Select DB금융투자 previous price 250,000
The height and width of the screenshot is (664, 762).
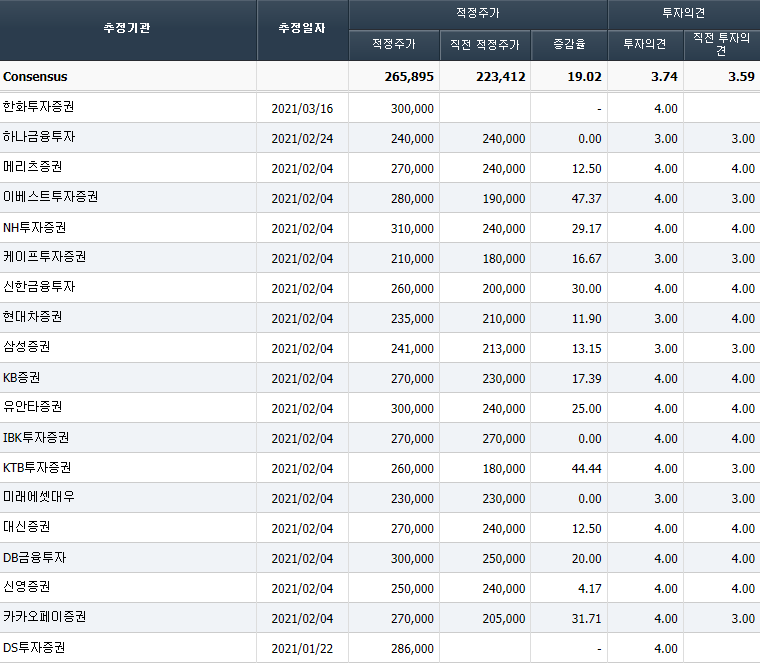click(x=504, y=559)
